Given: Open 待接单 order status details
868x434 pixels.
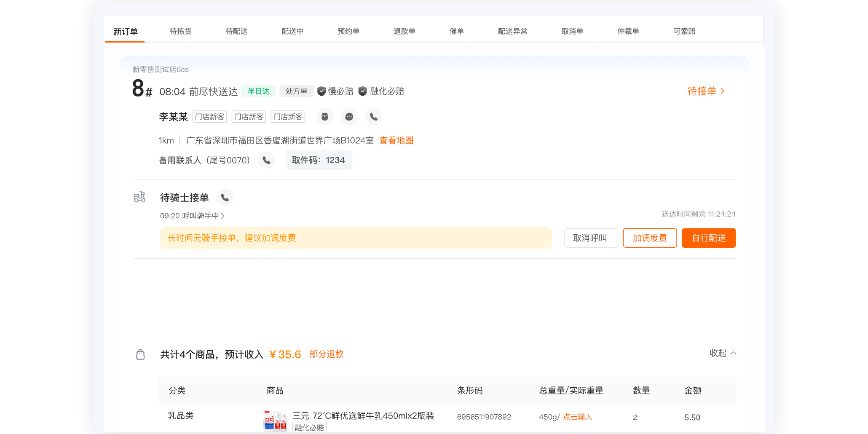Looking at the screenshot, I should (x=706, y=91).
